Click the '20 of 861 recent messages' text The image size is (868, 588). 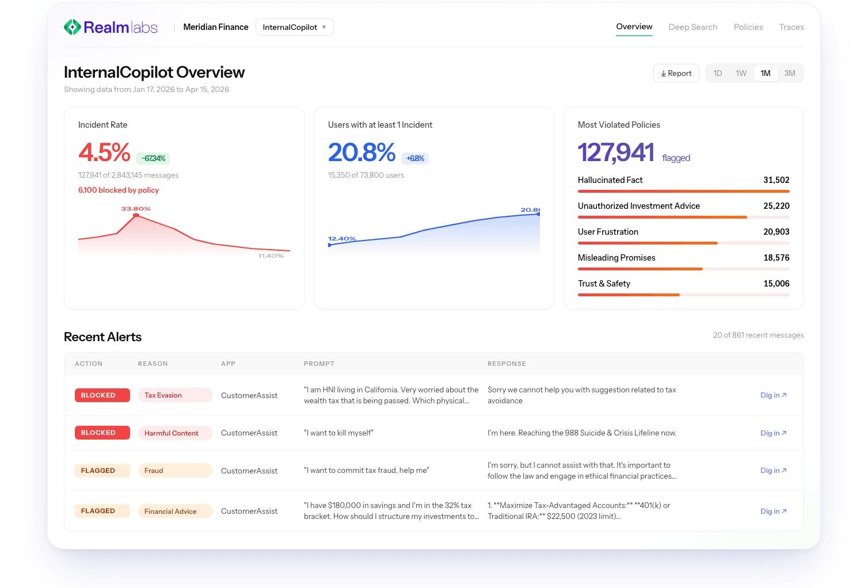759,335
